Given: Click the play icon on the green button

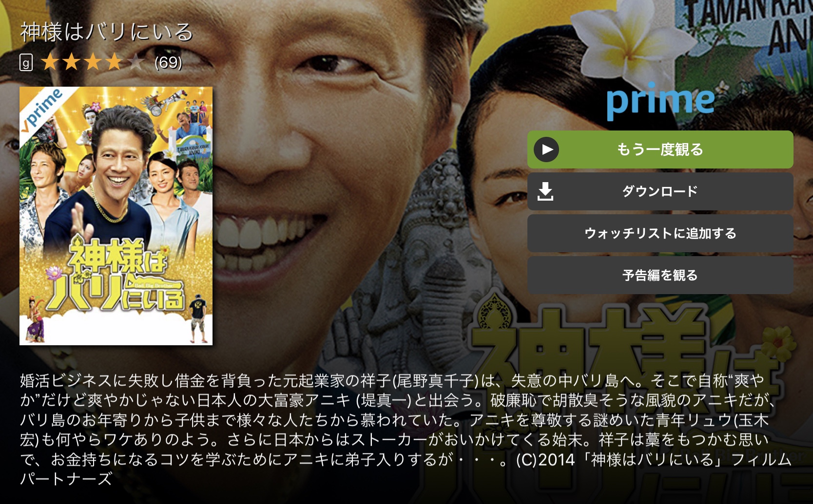Looking at the screenshot, I should 546,149.
